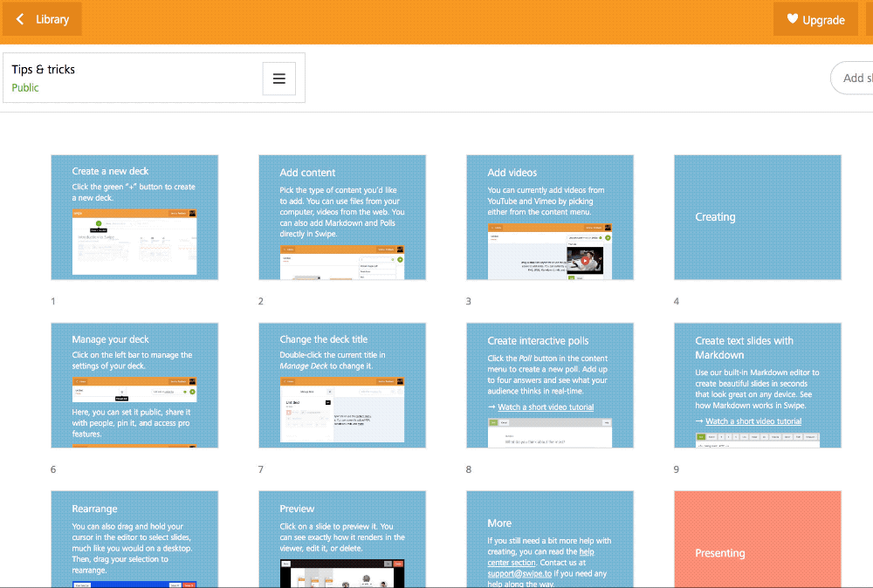Select the Manage your deck slide
The height and width of the screenshot is (588, 873).
coord(134,386)
